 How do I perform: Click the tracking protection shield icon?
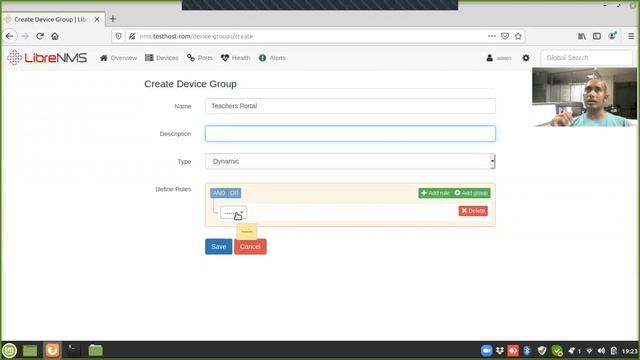coord(118,36)
